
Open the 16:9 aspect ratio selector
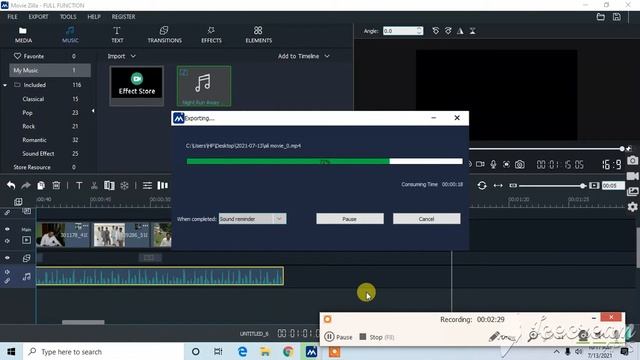[x=612, y=164]
